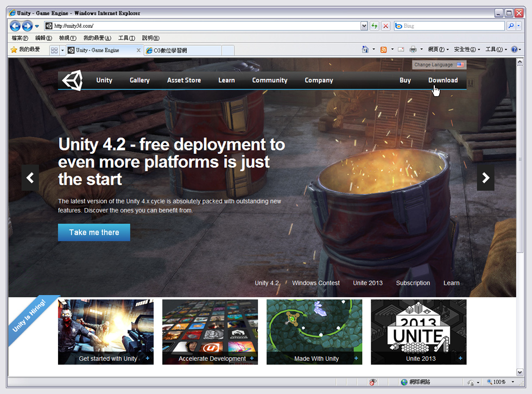Open the 工具(T) menu in the menu bar
532x394 pixels.
click(x=126, y=38)
